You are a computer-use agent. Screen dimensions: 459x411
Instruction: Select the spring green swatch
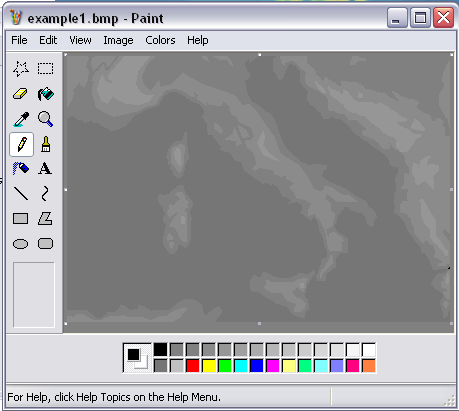point(305,366)
